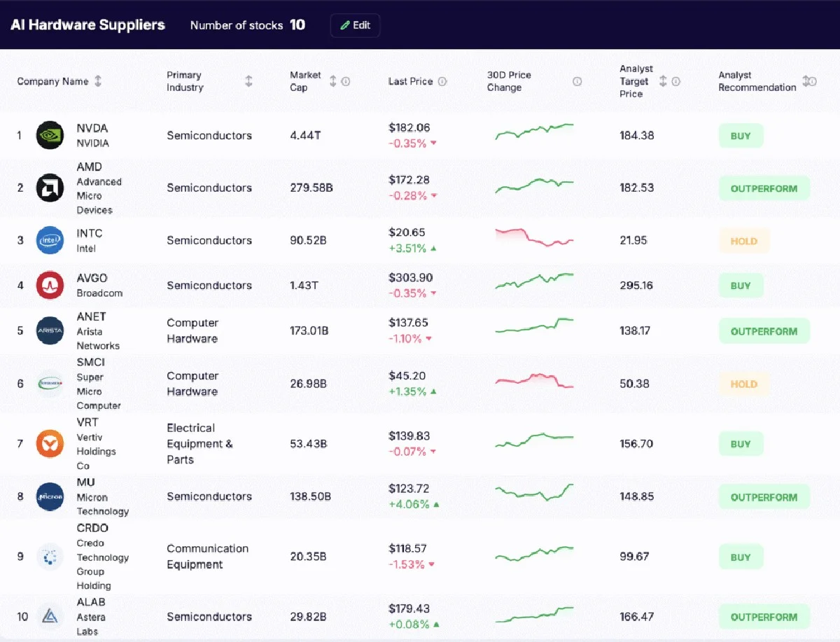Click NVDA's BUY recommendation badge
840x642 pixels.
coord(741,136)
